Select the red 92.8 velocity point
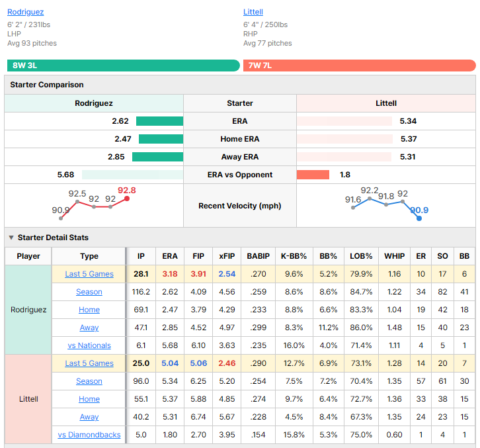Viewport: 480px width, 448px height. click(127, 199)
